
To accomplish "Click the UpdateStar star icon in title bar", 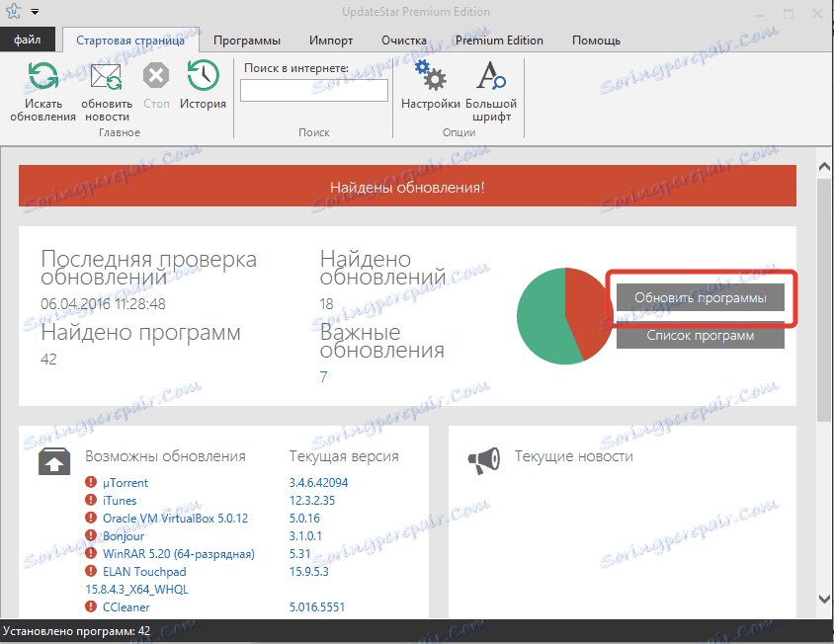I will click(13, 11).
